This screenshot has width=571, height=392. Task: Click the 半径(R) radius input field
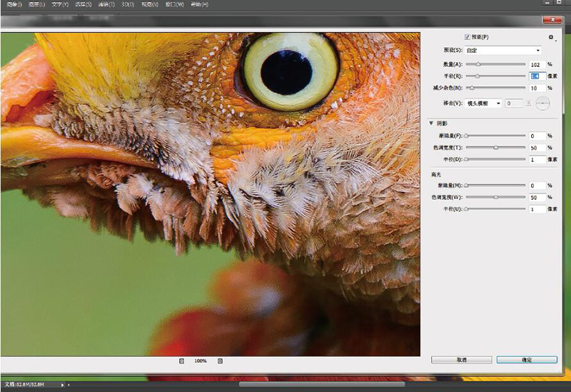point(537,76)
